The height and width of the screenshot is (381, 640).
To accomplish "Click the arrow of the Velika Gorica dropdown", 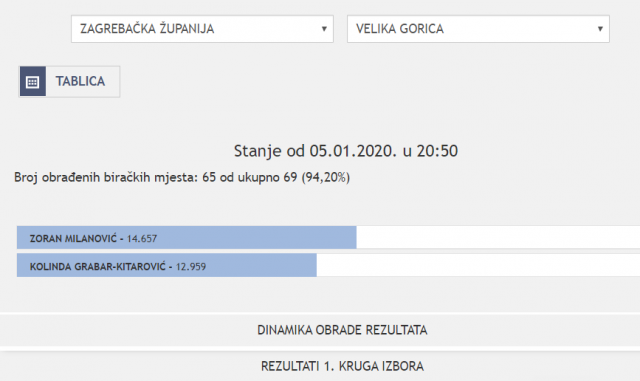I will tap(600, 29).
